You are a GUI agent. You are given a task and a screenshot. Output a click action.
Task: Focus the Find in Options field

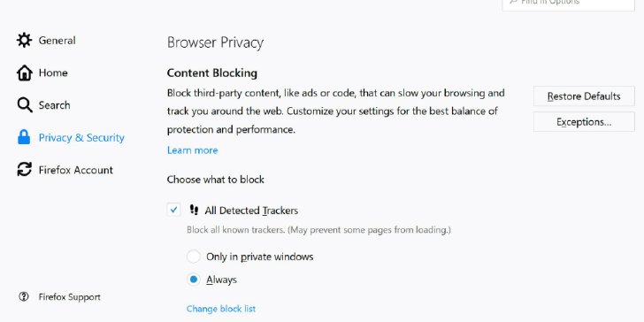[x=568, y=4]
